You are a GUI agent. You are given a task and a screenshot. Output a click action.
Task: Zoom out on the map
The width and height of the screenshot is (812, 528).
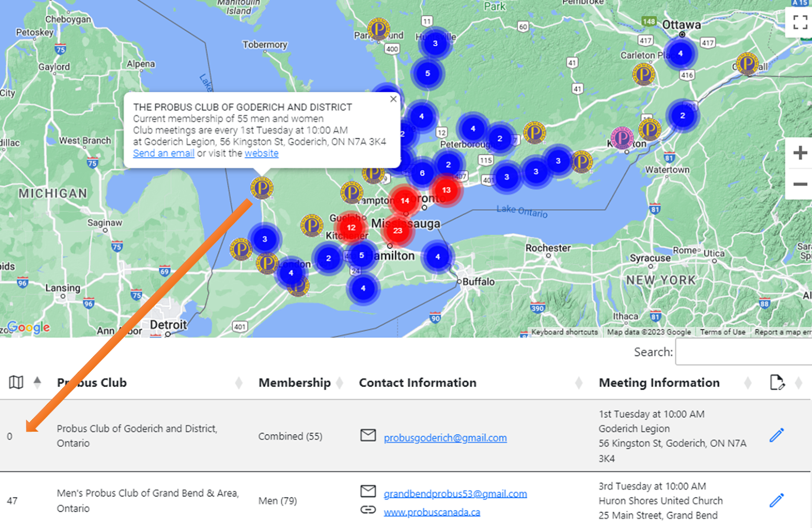click(800, 184)
